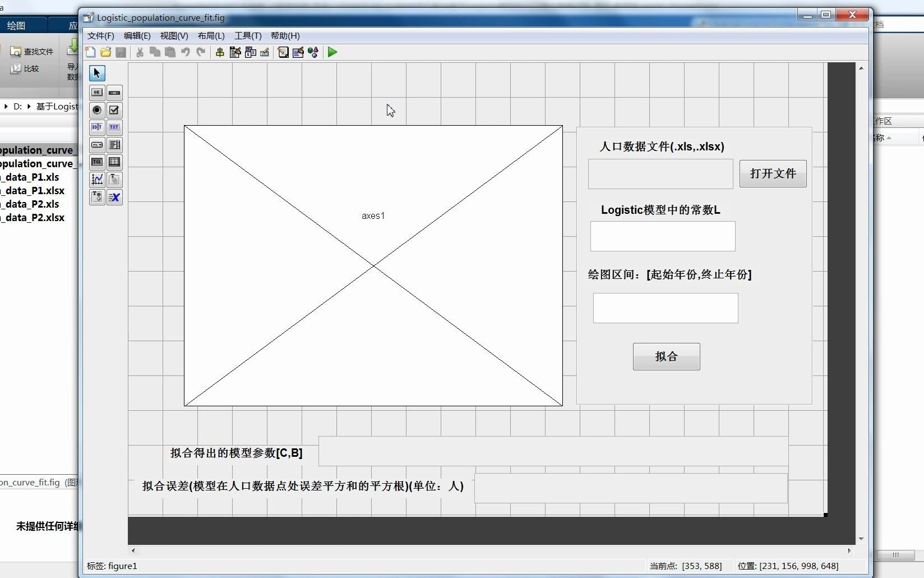Open the Property Inspector

298,52
